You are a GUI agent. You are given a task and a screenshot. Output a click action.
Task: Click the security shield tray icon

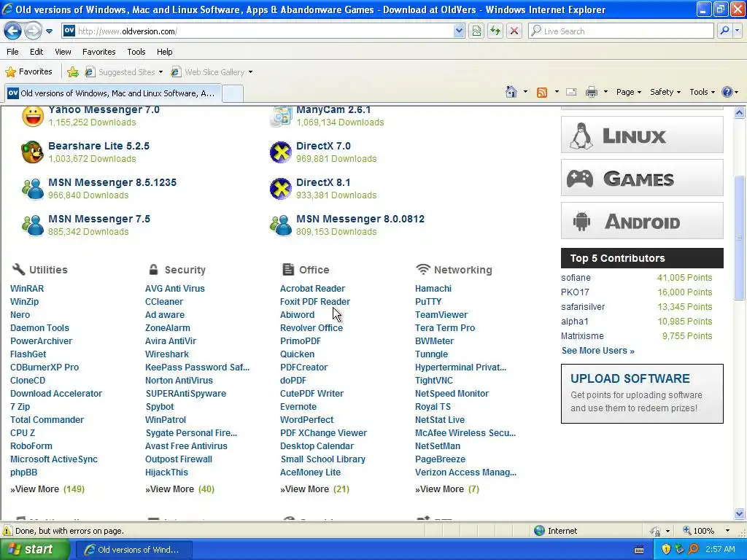(666, 549)
